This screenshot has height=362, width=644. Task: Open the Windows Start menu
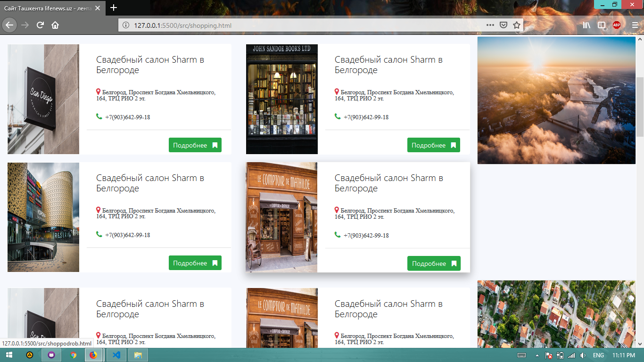pos(8,355)
